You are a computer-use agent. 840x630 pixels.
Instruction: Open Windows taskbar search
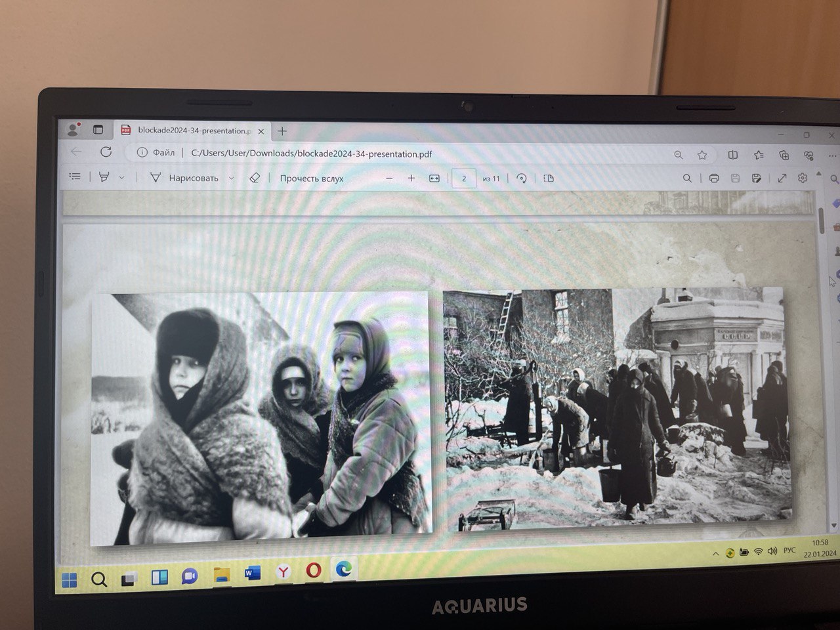pyautogui.click(x=99, y=579)
